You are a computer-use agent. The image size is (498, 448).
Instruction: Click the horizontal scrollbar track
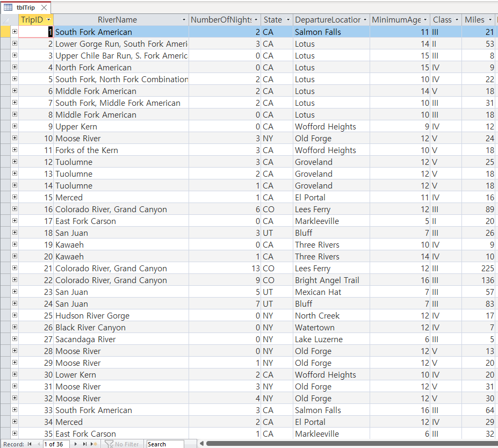(351, 444)
